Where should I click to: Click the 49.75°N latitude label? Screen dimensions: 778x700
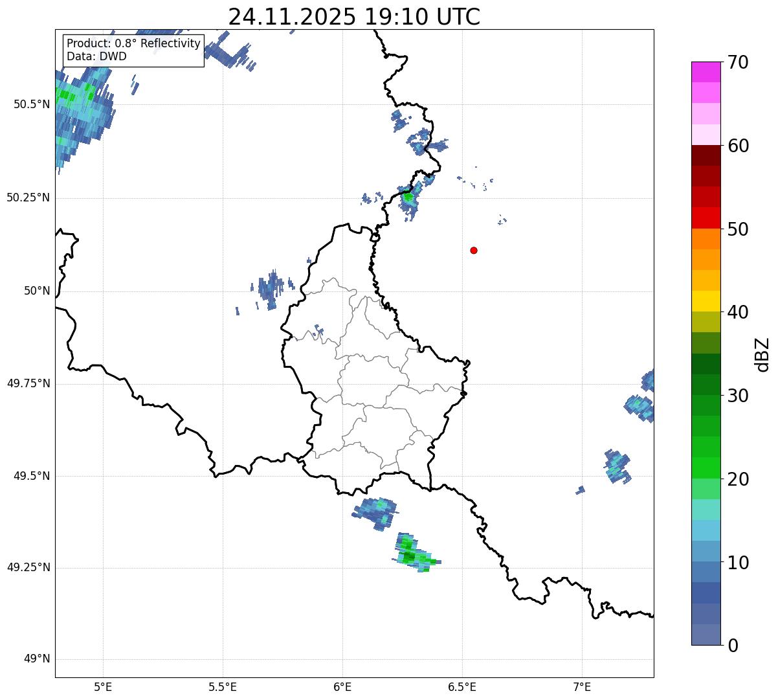click(x=28, y=383)
